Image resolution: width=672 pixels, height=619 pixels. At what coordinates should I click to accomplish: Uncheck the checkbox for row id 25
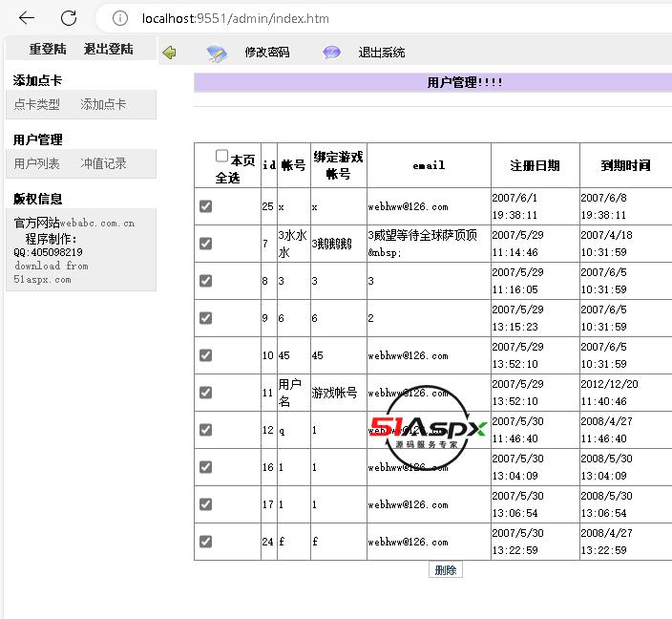(x=205, y=206)
